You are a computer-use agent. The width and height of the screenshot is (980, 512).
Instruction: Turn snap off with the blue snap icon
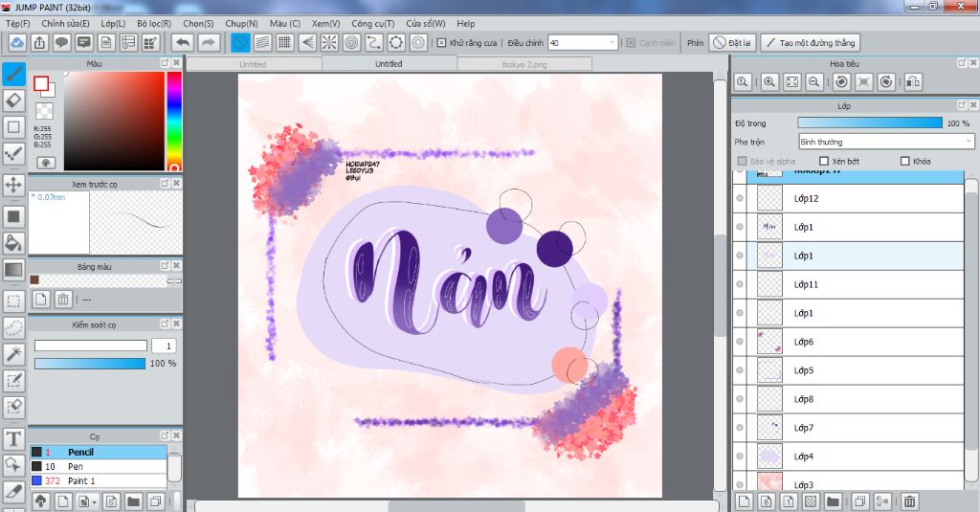tap(240, 42)
